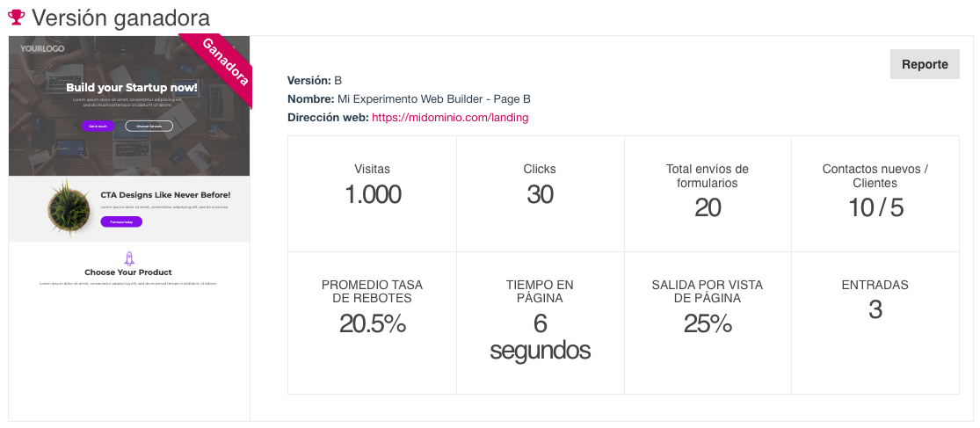Select the Visitas 1.000 stat cell
980x428 pixels.
click(372, 193)
